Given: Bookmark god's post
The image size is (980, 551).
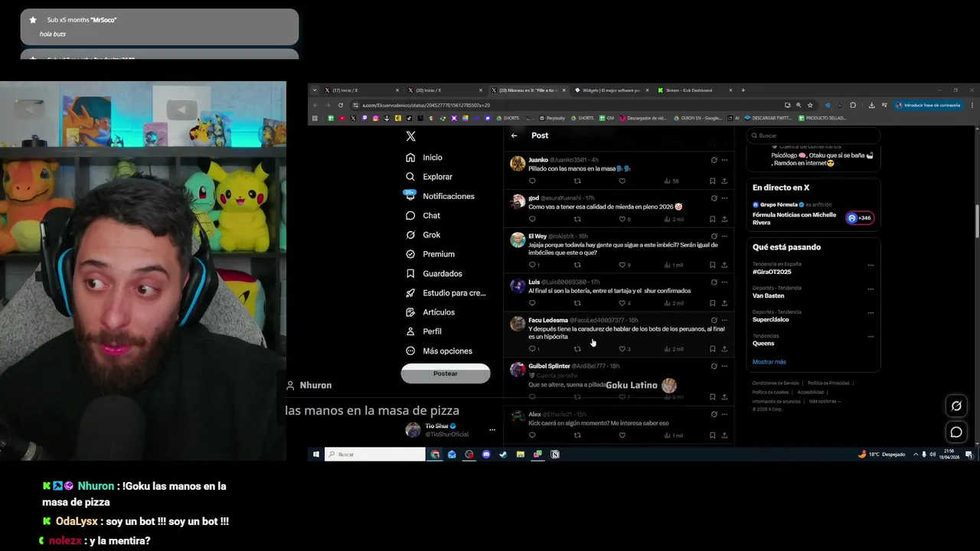Looking at the screenshot, I should pyautogui.click(x=712, y=219).
